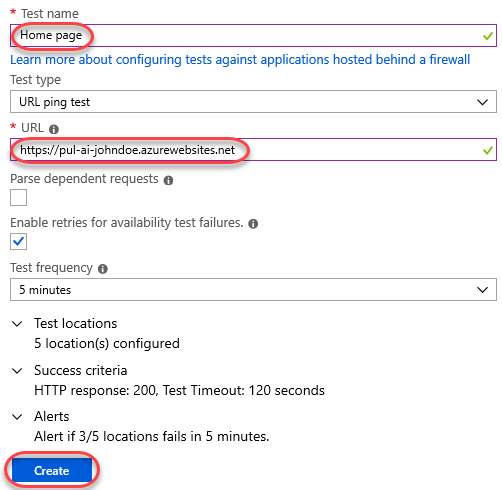
Task: Click the URL field info icon
Action: [x=54, y=129]
